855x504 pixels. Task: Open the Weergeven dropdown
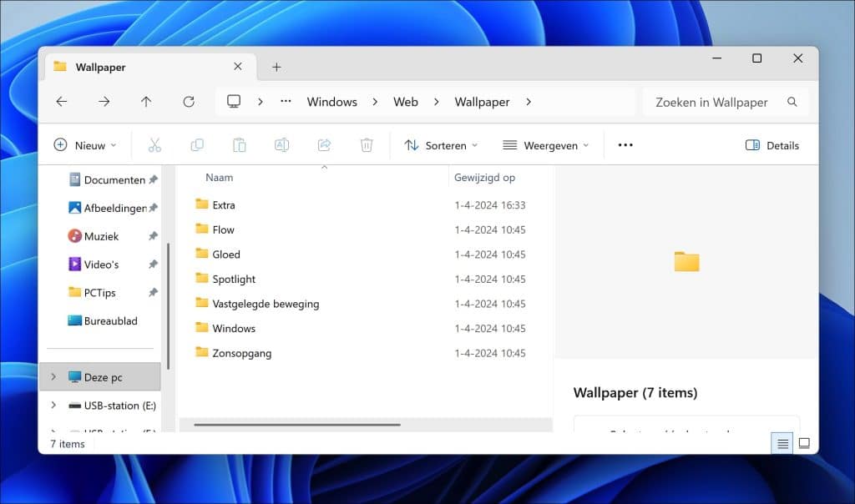[x=547, y=144]
